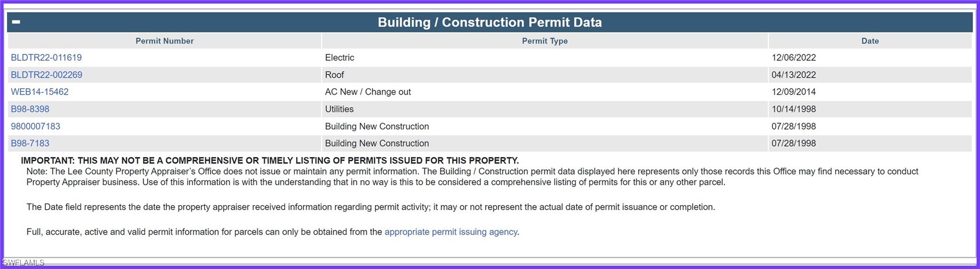Follow the appropriate permit issuing agency link
This screenshot has width=980, height=269.
pyautogui.click(x=451, y=232)
